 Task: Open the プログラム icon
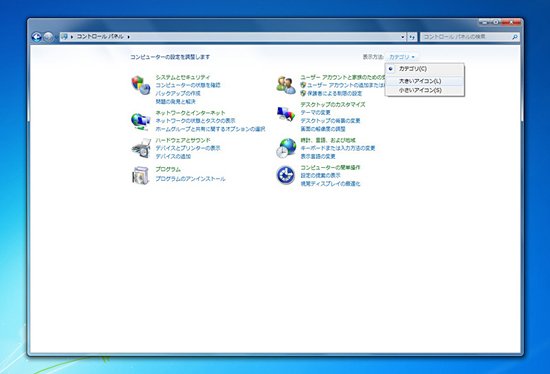141,175
